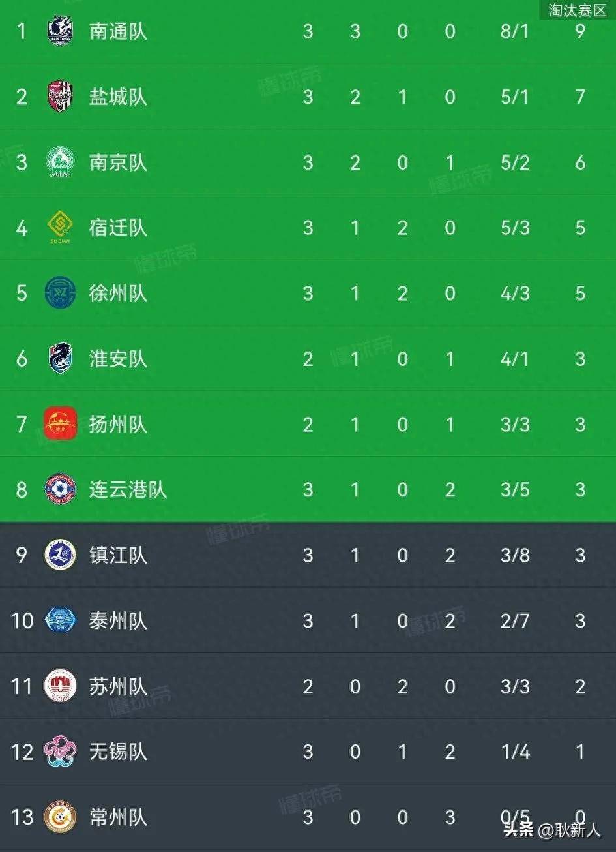This screenshot has height=852, width=616.
Task: Open the 淮安队 dragon shield logo
Action: coord(61,358)
